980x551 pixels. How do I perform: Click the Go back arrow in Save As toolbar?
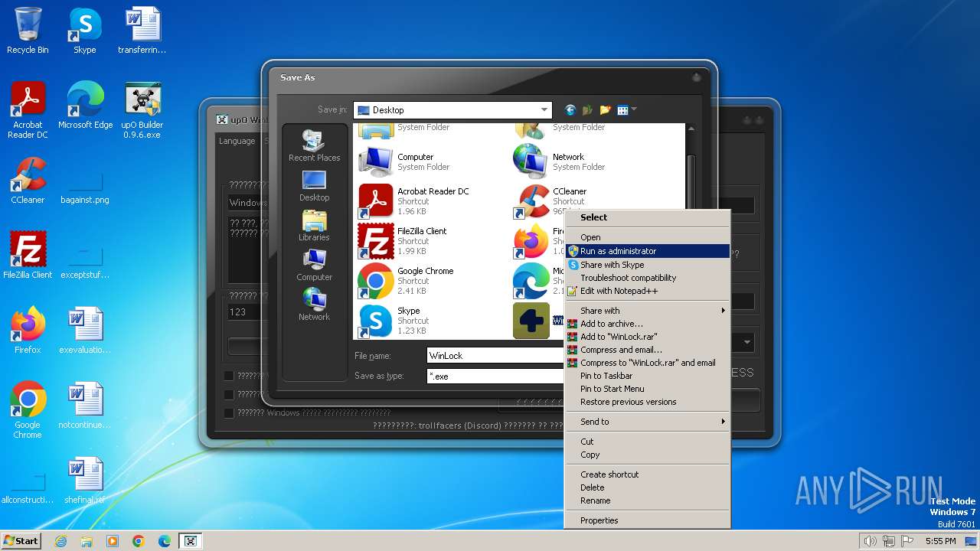(x=570, y=110)
